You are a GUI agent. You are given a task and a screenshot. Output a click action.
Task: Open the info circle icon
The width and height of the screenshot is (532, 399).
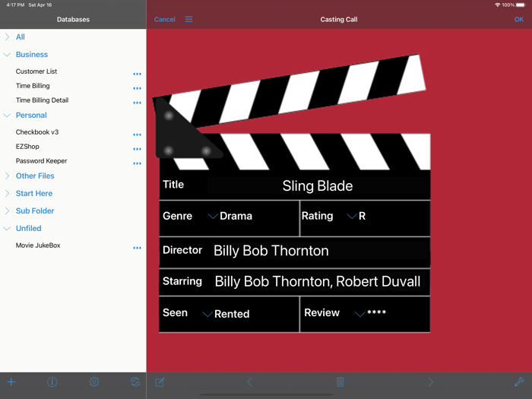(52, 382)
